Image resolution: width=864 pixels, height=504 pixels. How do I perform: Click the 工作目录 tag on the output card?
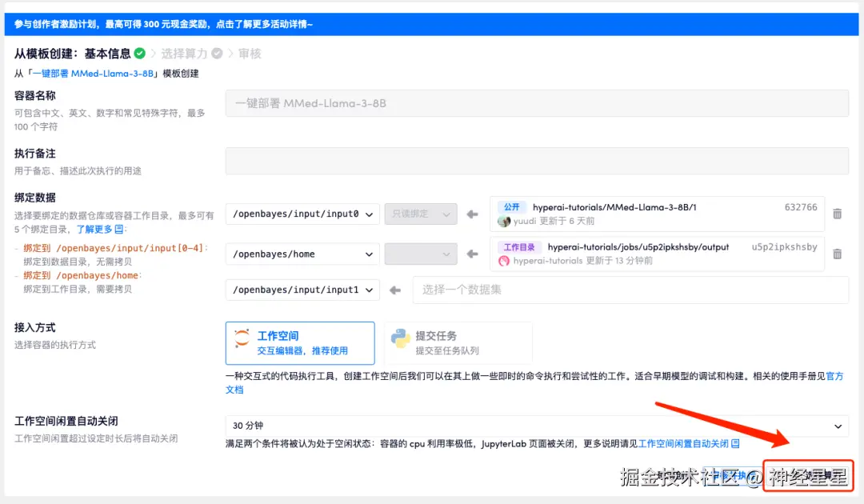click(519, 247)
